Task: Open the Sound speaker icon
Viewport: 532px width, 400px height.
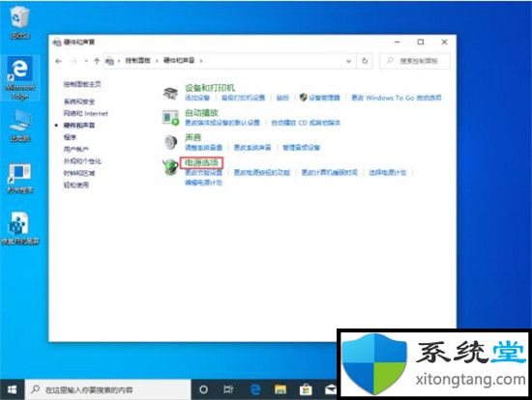Action: coord(170,142)
